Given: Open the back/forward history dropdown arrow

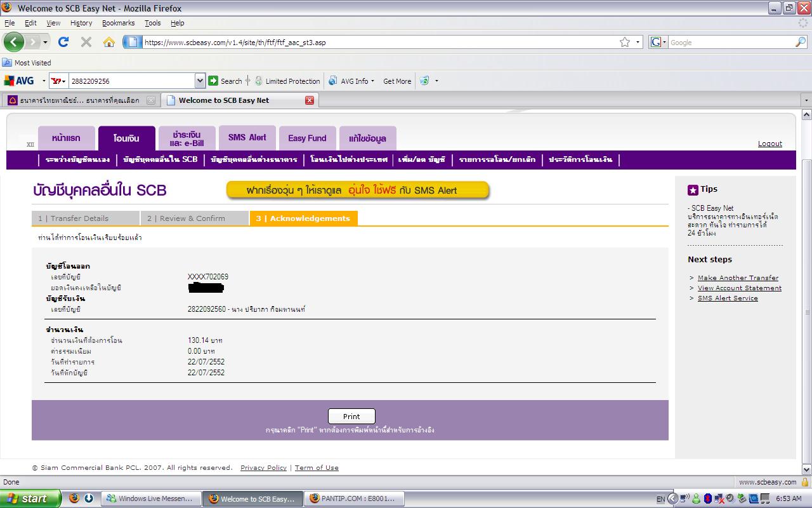Looking at the screenshot, I should pyautogui.click(x=45, y=43).
